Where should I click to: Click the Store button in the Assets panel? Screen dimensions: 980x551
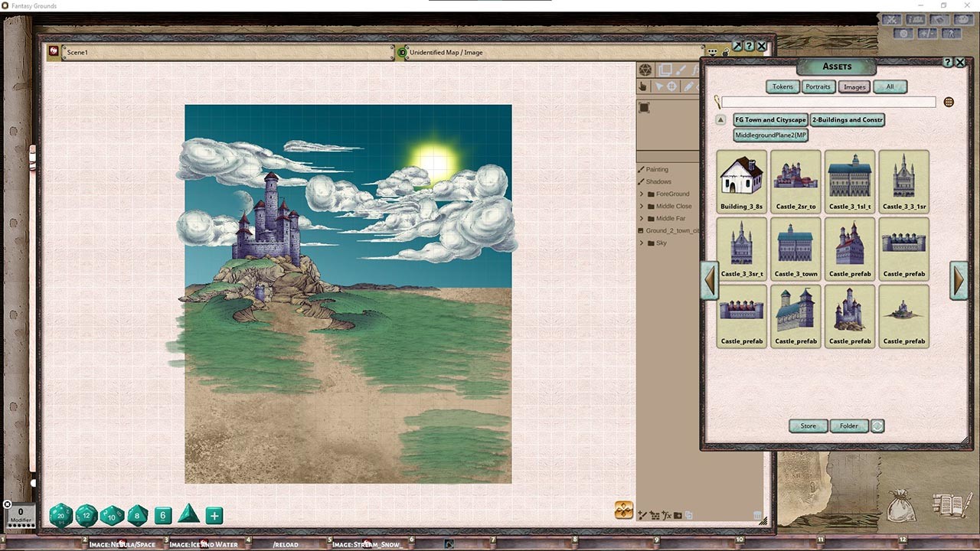808,426
